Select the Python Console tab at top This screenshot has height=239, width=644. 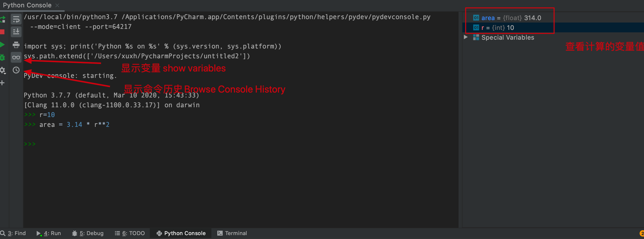(27, 5)
